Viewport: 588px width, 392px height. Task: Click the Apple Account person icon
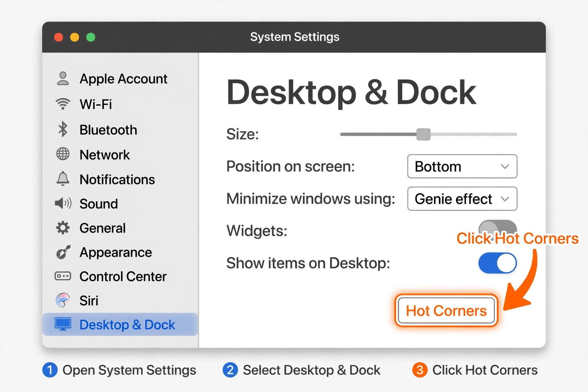63,78
